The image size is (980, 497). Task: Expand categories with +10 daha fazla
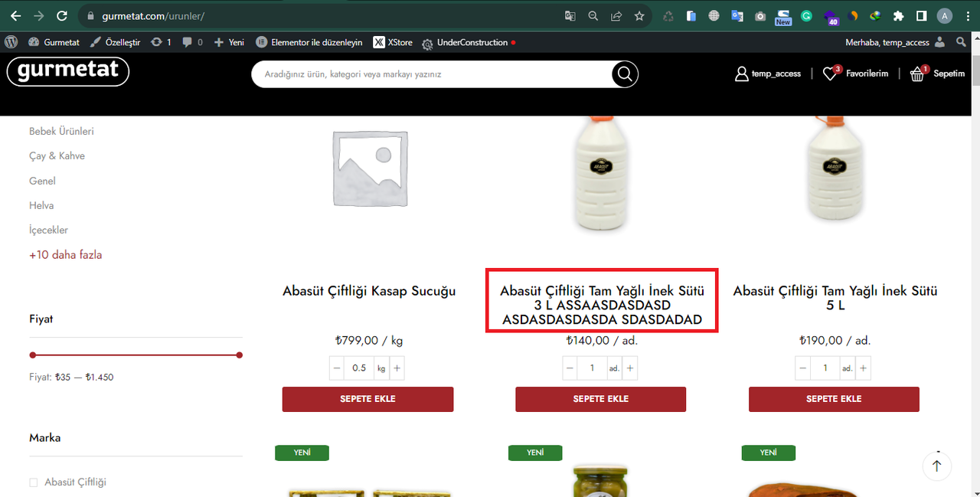pos(65,254)
